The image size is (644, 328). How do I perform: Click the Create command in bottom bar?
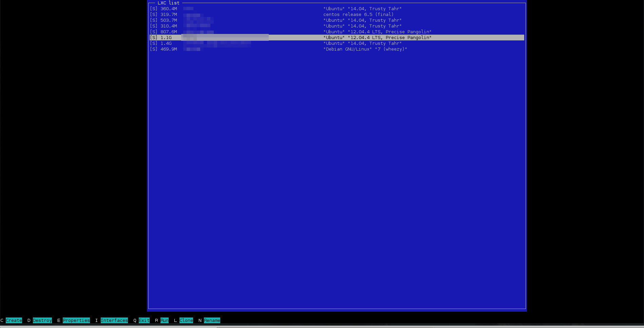[14, 320]
